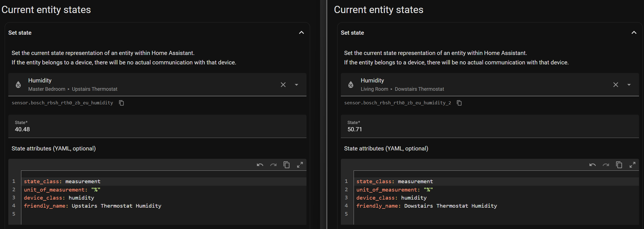
Task: Copy right YAML attributes to clipboard
Action: click(619, 165)
